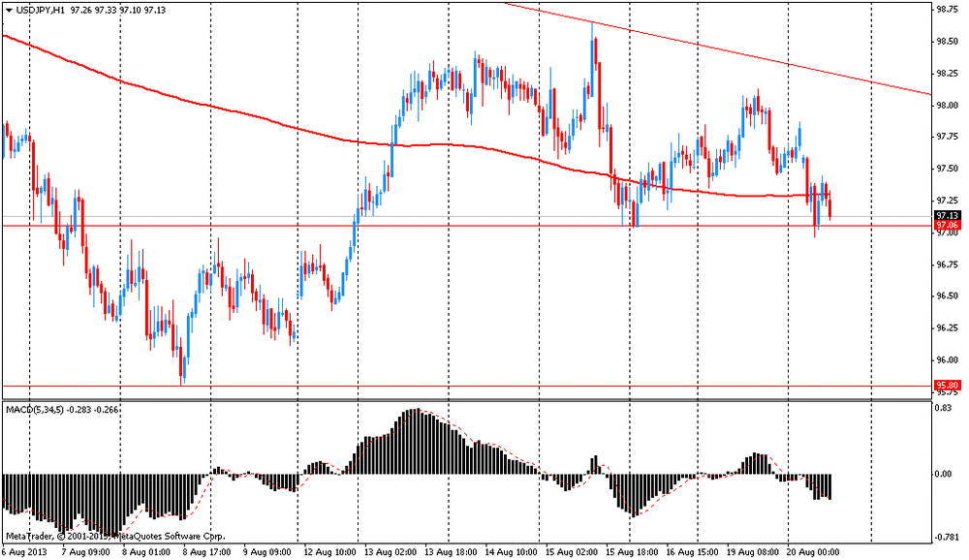This screenshot has width=969, height=560.
Task: Click the 98.25 price axis label
Action: 948,73
